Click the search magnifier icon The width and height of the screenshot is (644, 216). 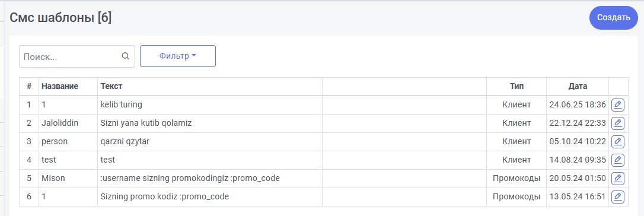pos(126,56)
